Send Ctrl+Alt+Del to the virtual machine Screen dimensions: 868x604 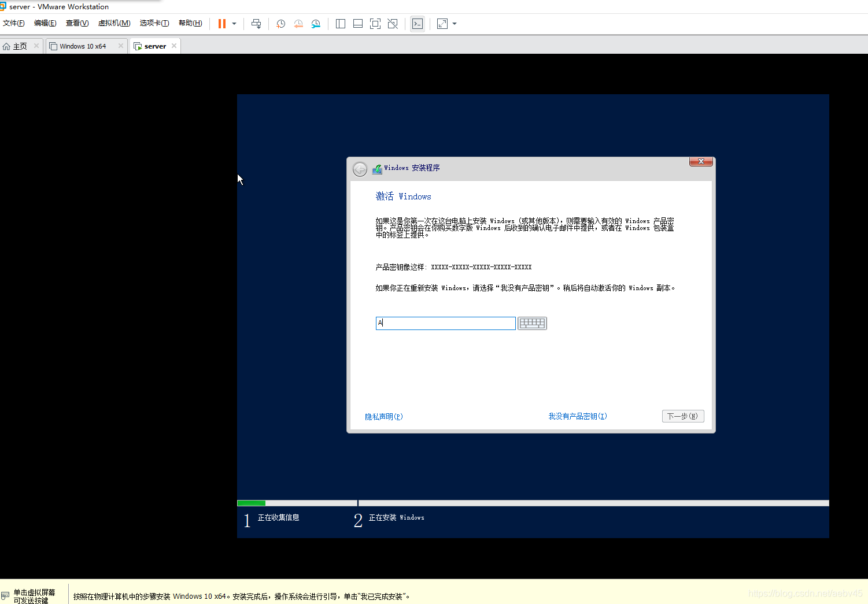click(256, 24)
